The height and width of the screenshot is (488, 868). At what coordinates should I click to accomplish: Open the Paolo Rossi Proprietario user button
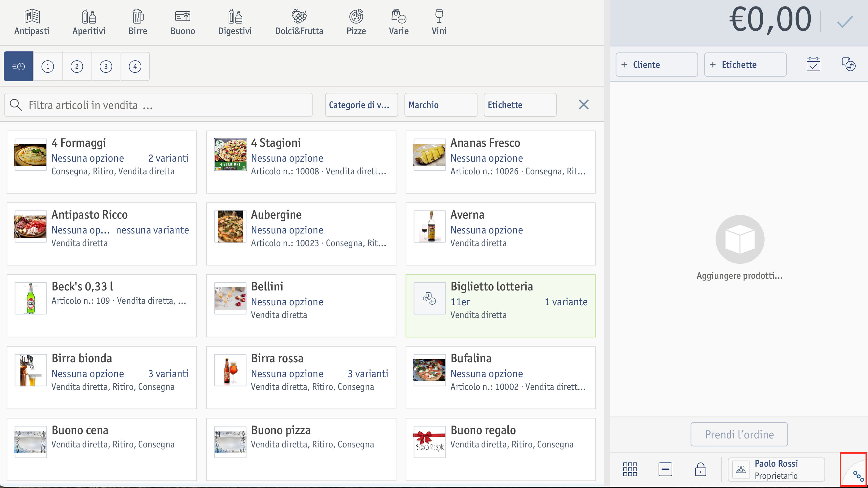[x=776, y=469]
